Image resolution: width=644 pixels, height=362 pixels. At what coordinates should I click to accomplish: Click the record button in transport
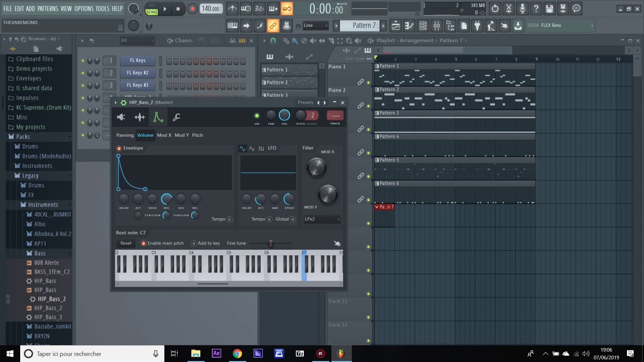pyautogui.click(x=192, y=9)
